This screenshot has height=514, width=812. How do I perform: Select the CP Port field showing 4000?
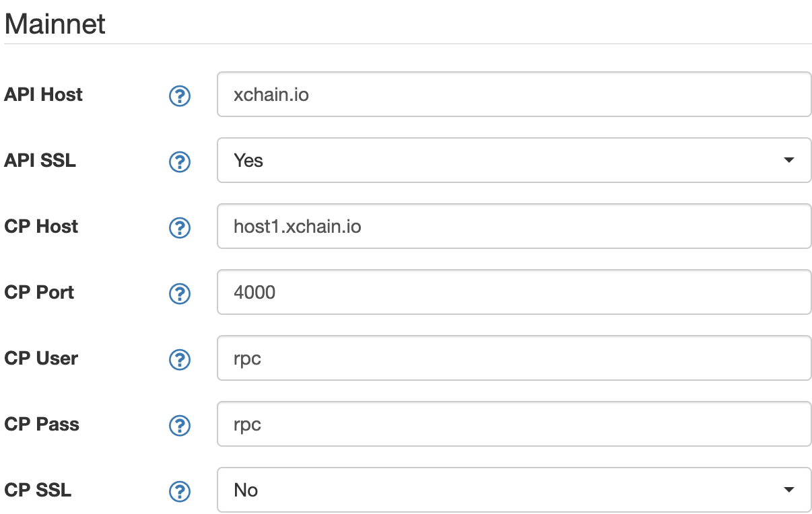tap(514, 292)
